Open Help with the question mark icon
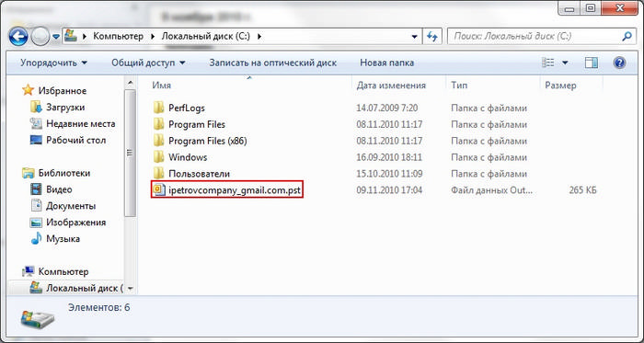This screenshot has width=644, height=343. click(619, 63)
